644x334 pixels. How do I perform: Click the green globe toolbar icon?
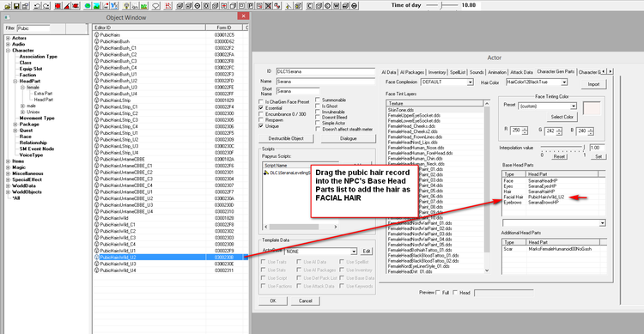(x=87, y=6)
